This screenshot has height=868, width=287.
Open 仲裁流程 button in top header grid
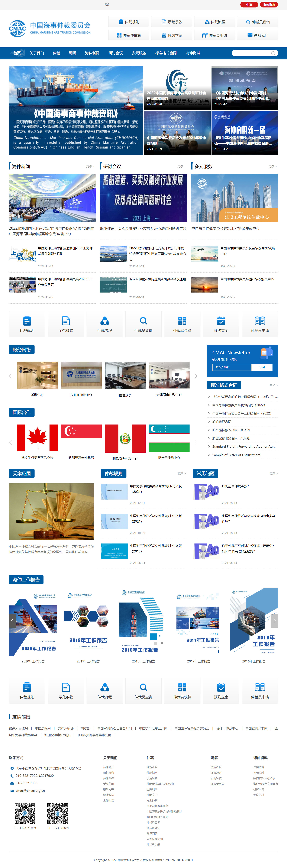(215, 22)
